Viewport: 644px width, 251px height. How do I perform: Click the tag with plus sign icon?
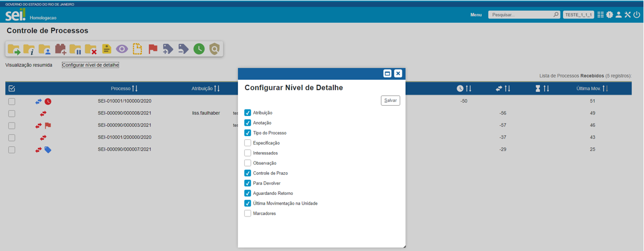pyautogui.click(x=168, y=49)
